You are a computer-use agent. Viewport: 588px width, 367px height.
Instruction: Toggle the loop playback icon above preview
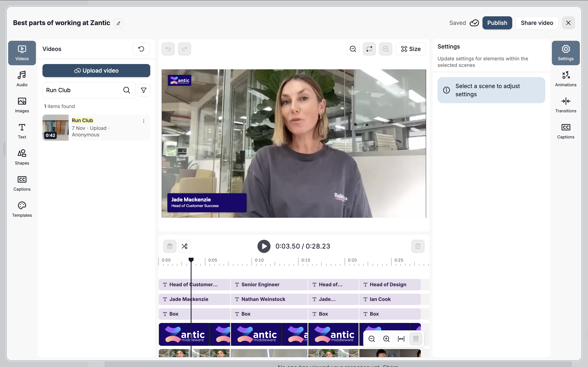(369, 49)
